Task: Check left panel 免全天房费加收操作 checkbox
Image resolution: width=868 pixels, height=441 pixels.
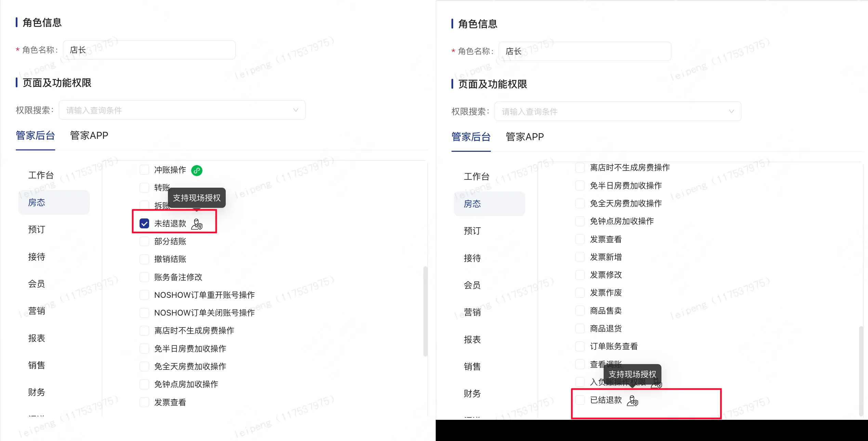Action: 144,366
